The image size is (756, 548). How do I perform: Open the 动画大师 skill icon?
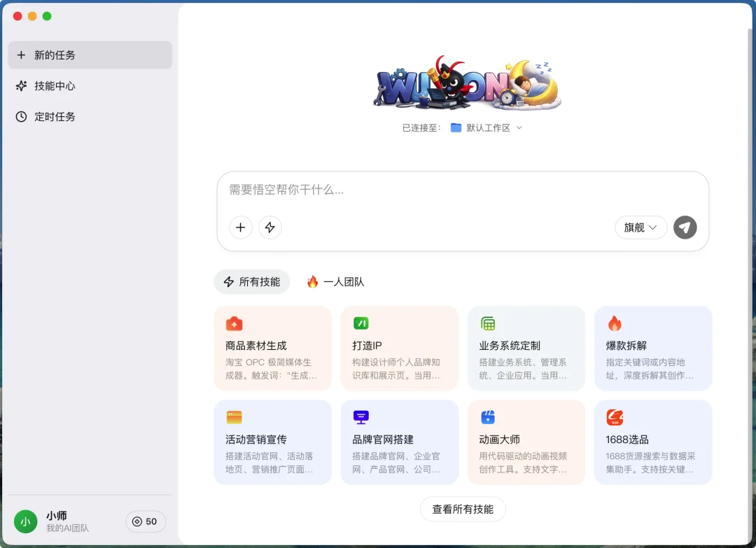point(487,417)
